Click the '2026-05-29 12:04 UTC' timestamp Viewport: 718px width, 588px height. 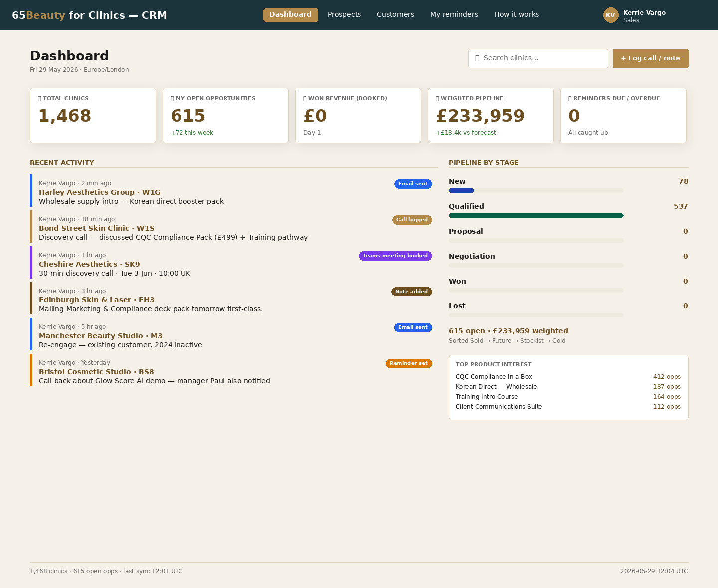654,571
